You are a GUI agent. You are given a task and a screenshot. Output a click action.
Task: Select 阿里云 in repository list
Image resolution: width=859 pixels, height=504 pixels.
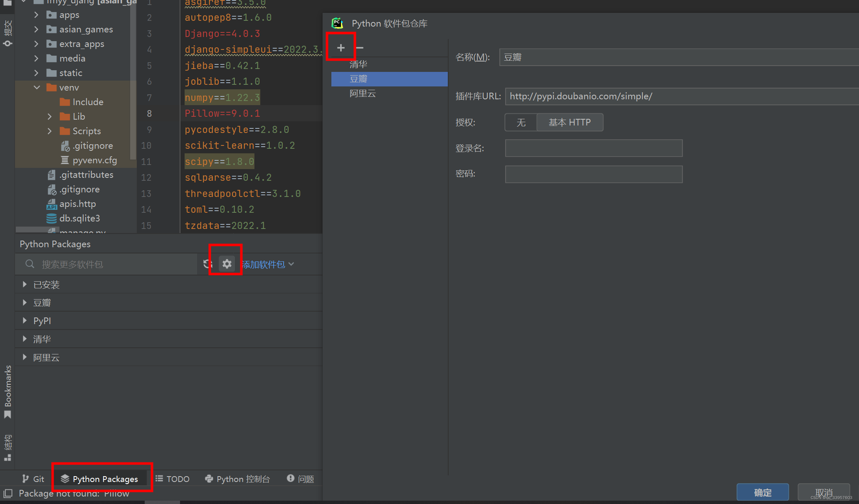pos(363,93)
